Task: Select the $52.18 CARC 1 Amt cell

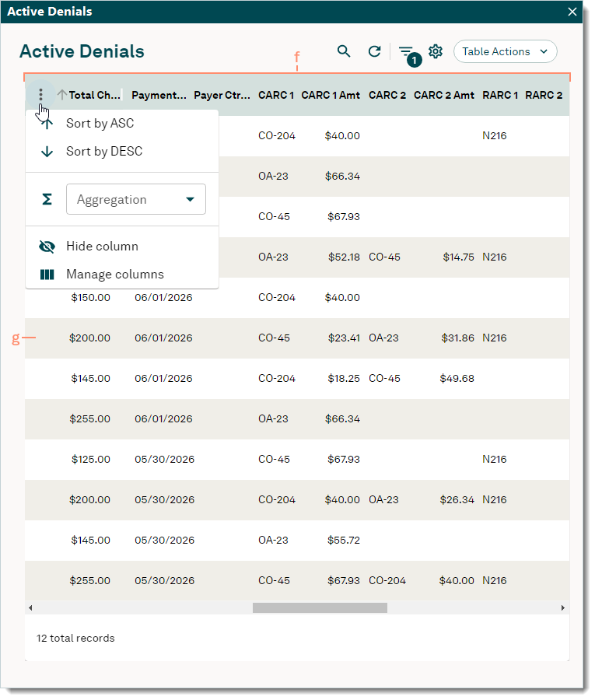Action: (x=344, y=257)
